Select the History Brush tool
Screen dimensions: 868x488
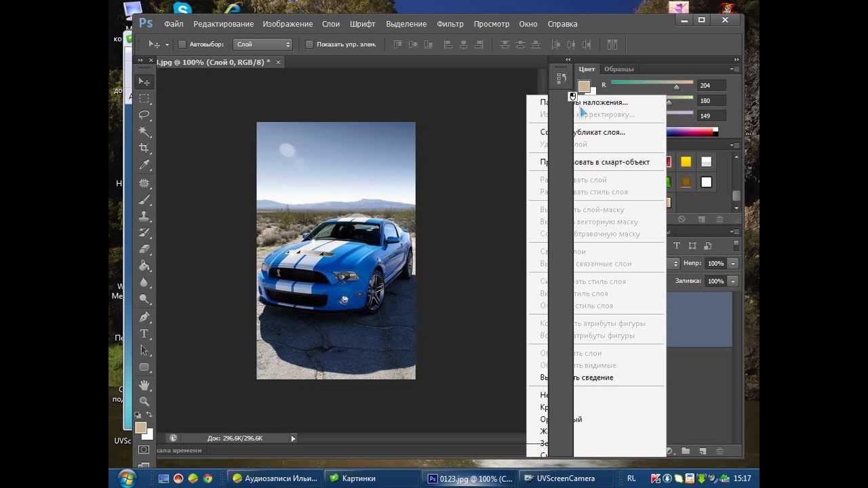click(x=144, y=232)
